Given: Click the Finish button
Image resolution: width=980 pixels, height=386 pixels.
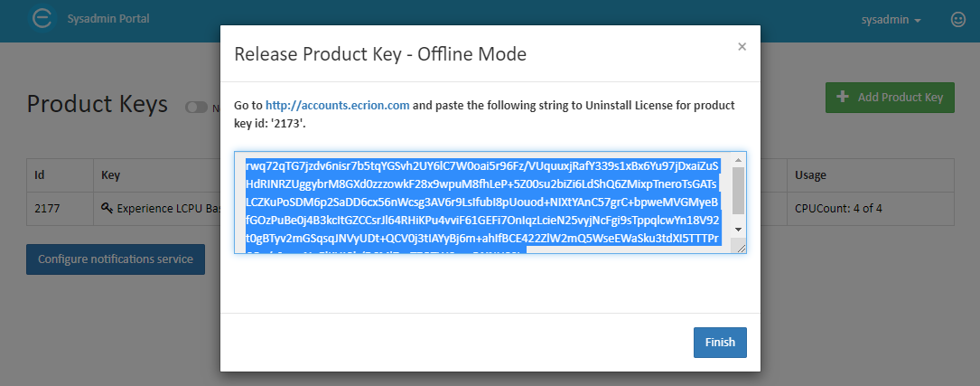Looking at the screenshot, I should tap(720, 343).
